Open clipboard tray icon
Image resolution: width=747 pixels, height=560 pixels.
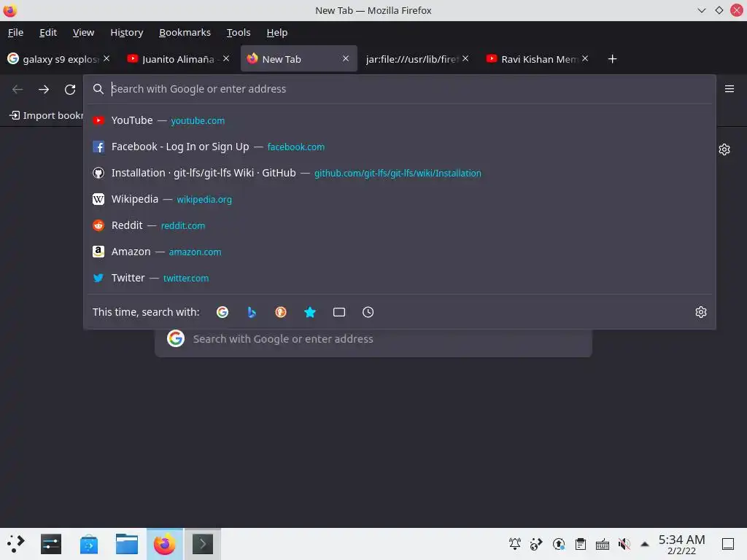point(580,544)
